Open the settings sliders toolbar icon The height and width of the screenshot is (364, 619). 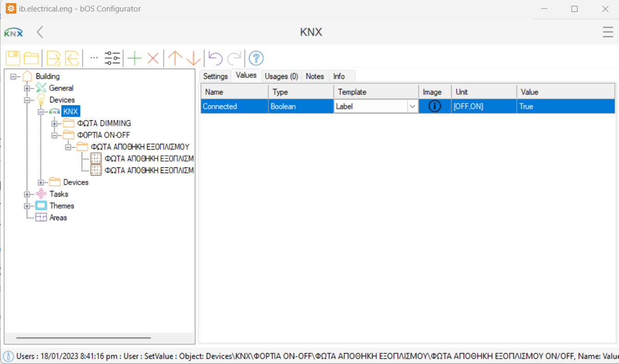(x=112, y=58)
